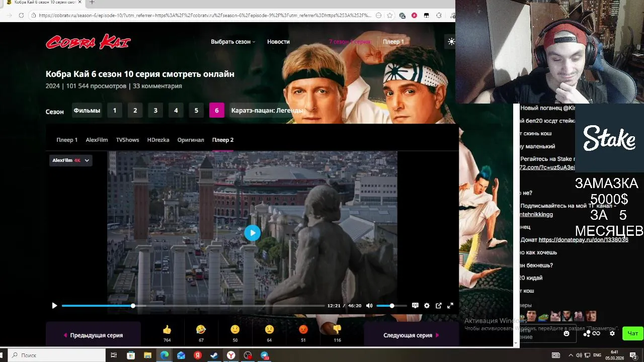Screen dimensions: 644x362
Task: Click the thumbs-down reaction (116)
Action: point(337,330)
